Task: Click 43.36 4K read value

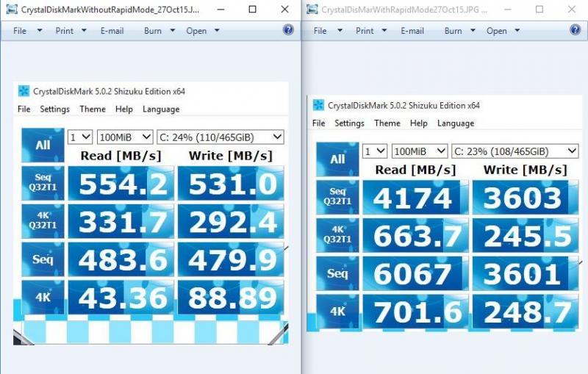Action: pos(121,297)
